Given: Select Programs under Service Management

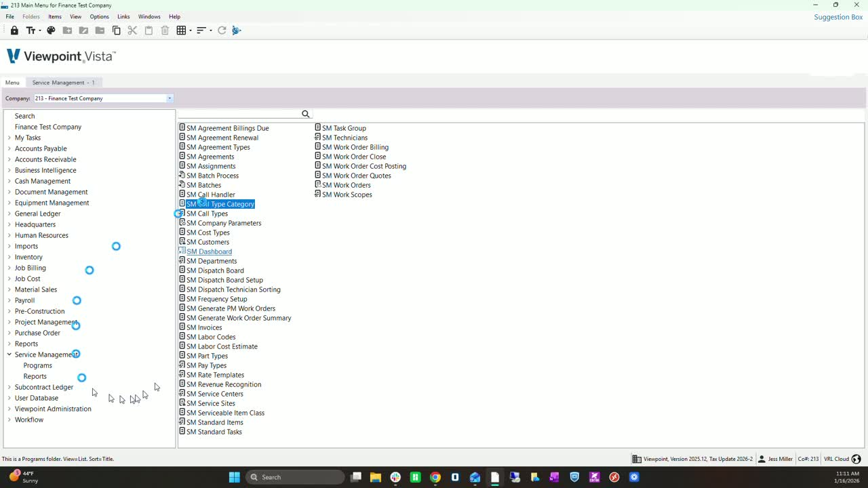Looking at the screenshot, I should [37, 365].
